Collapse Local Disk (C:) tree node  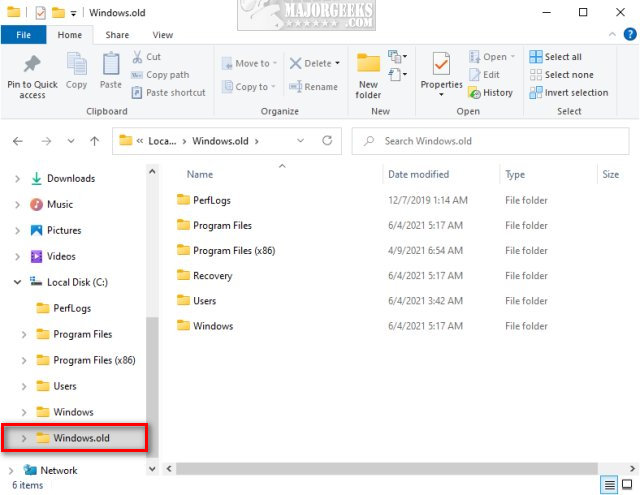(17, 282)
